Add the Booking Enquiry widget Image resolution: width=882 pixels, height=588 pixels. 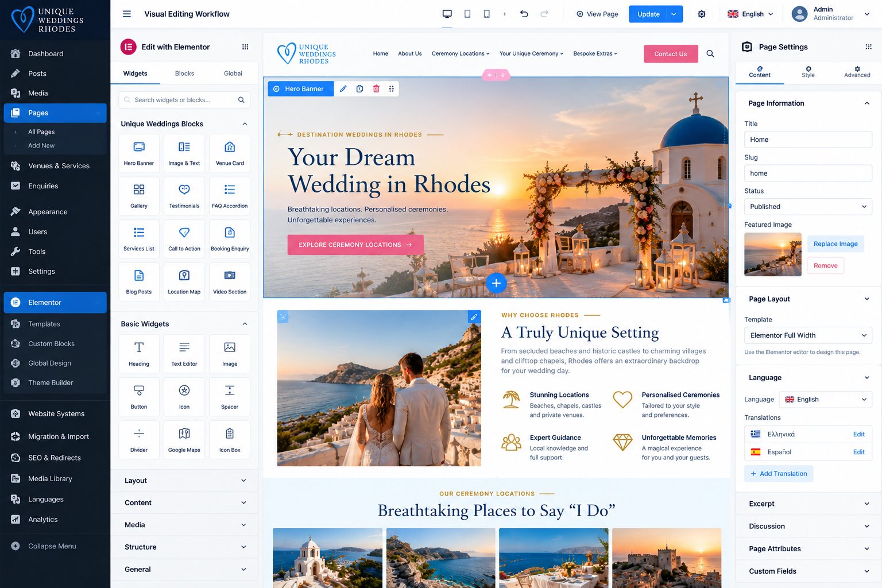[230, 240]
